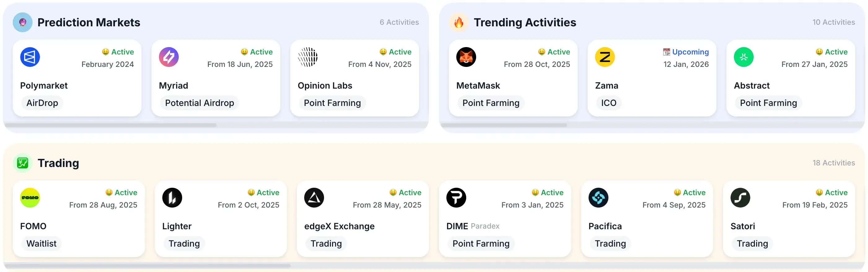Screen dimensions: 868x272
Task: Click the fire icon next to Trending Activities
Action: 458,22
